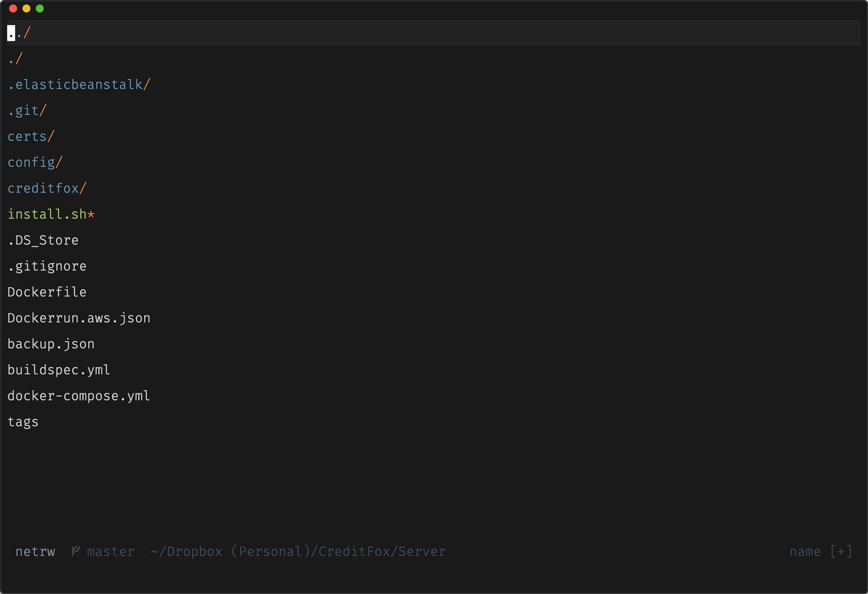Click the git branch icon in statusline
Viewport: 868px width, 594px height.
tap(76, 551)
